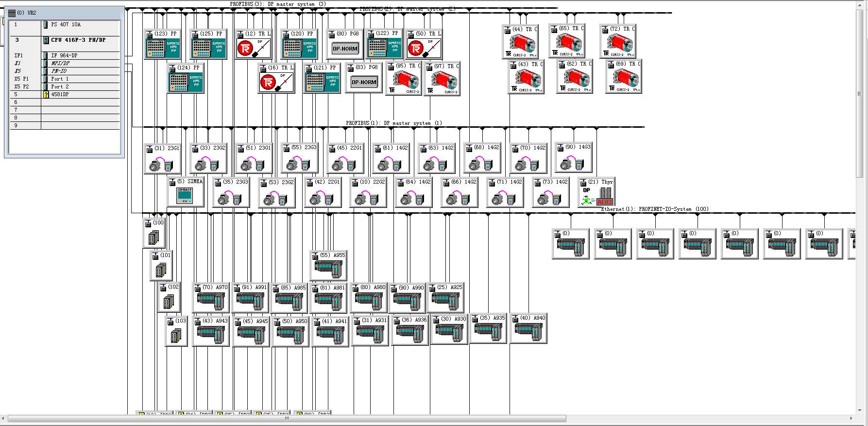Click the (55) A955 ET200 station
The height and width of the screenshot is (426, 868).
pos(328,268)
